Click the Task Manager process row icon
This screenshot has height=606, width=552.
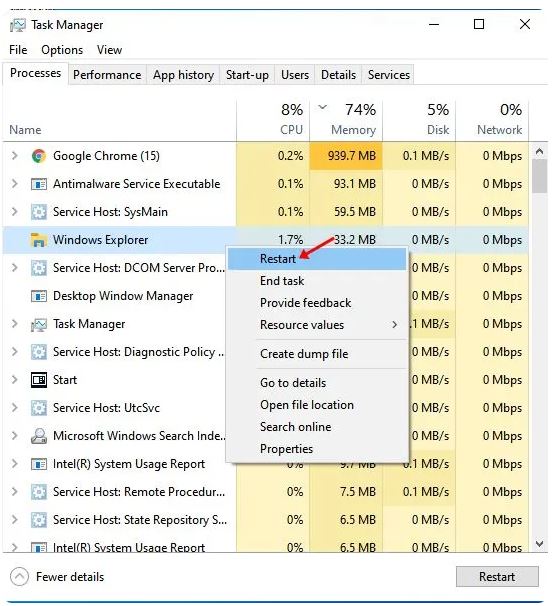coord(39,324)
